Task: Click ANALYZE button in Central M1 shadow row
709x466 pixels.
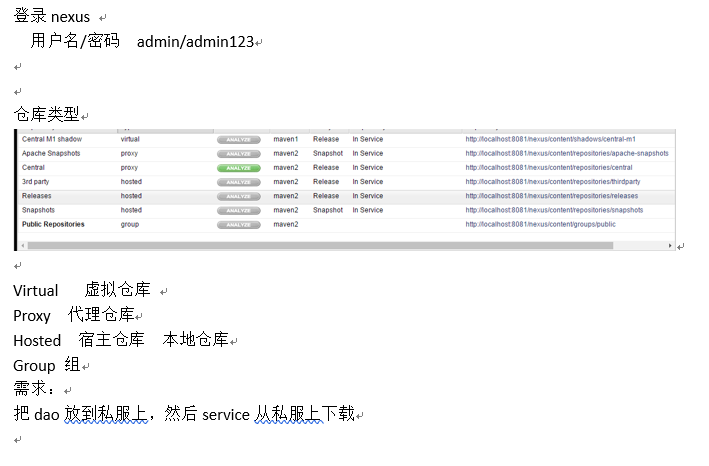Action: [x=239, y=140]
